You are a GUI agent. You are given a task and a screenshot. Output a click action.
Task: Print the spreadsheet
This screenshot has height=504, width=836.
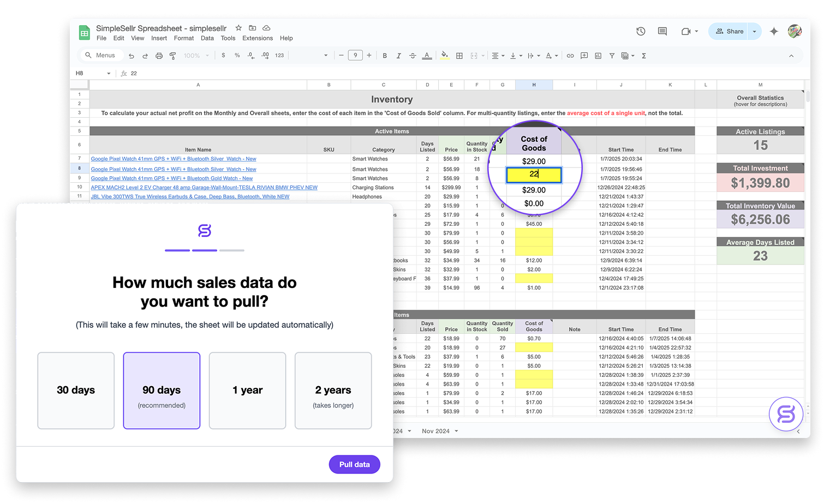click(159, 56)
